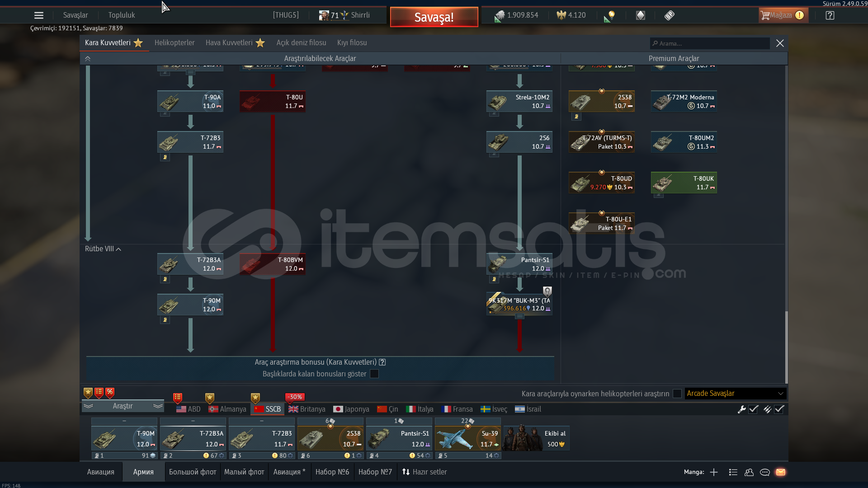Open the friends contacts icon
This screenshot has height=488, width=868.
click(x=749, y=472)
